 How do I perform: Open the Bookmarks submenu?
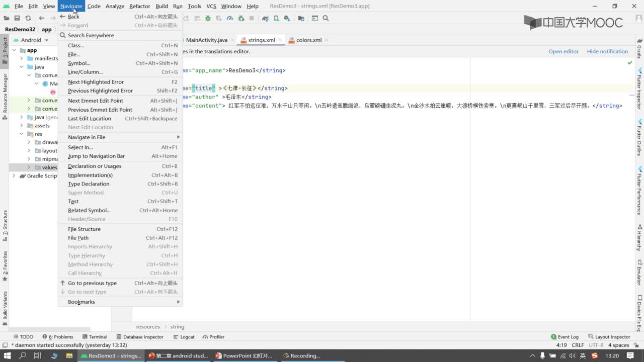point(120,302)
